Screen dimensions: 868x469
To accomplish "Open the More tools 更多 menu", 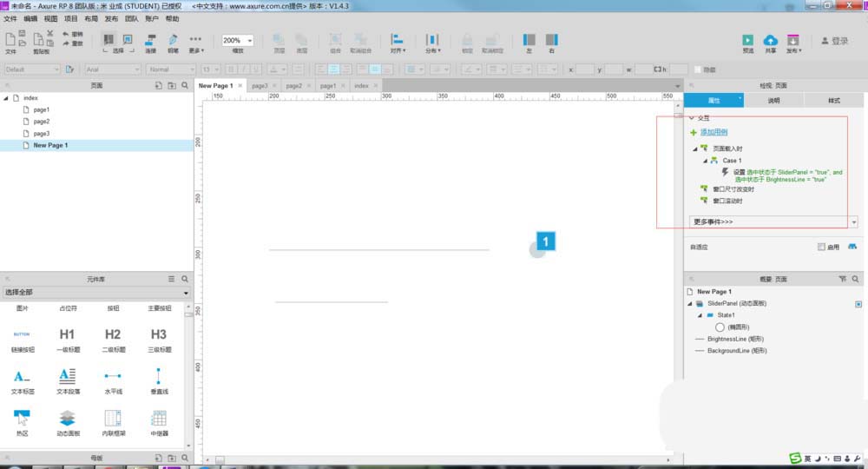I will click(196, 43).
